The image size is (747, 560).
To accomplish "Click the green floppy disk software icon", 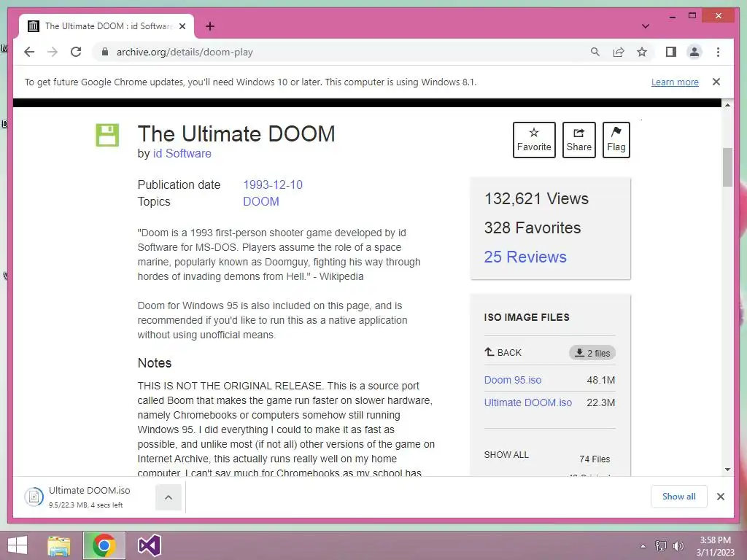I will pyautogui.click(x=107, y=135).
